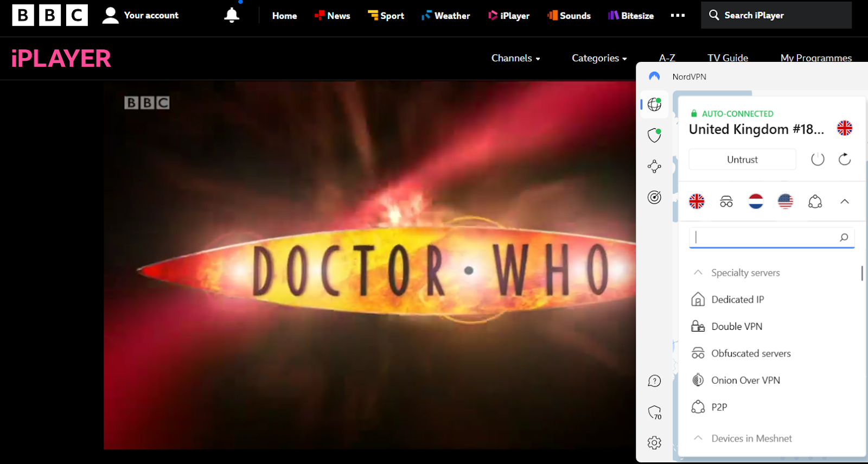Click the NordVPN server list scrollbar
868x464 pixels.
click(x=862, y=273)
